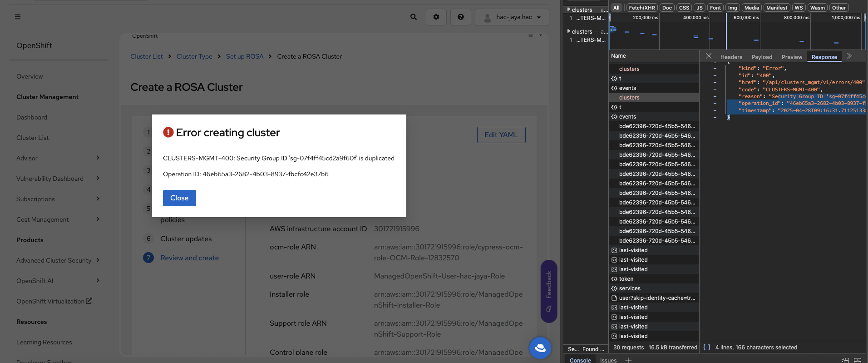Image resolution: width=868 pixels, height=363 pixels.
Task: Click the Name column header in request list
Action: [654, 56]
